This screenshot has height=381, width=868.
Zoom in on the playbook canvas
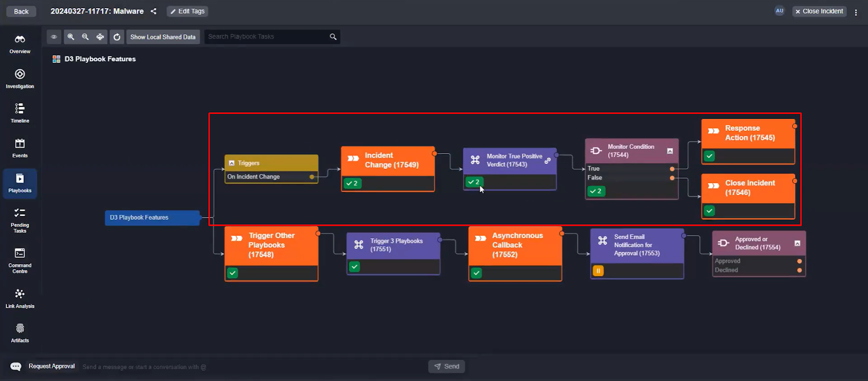point(71,37)
